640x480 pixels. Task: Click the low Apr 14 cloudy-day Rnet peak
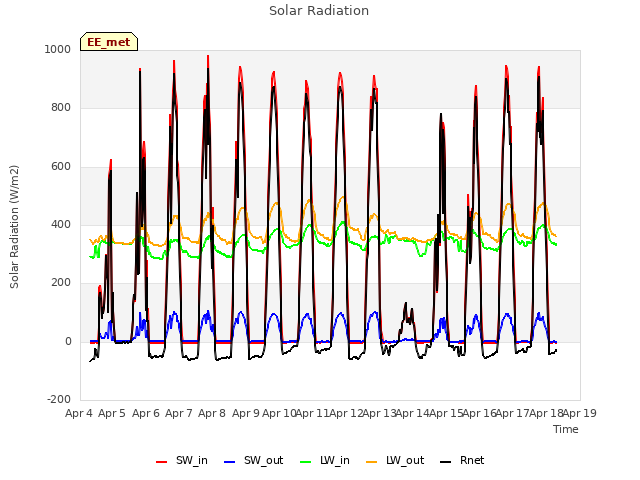click(406, 304)
